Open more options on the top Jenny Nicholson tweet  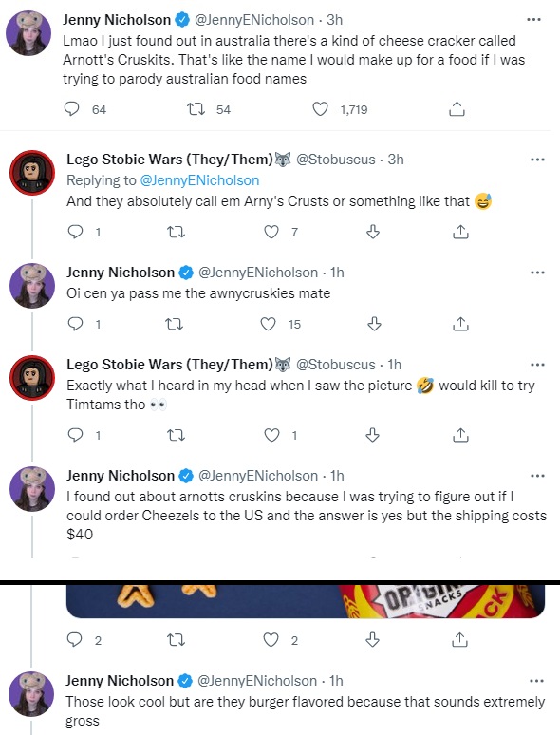(x=533, y=20)
